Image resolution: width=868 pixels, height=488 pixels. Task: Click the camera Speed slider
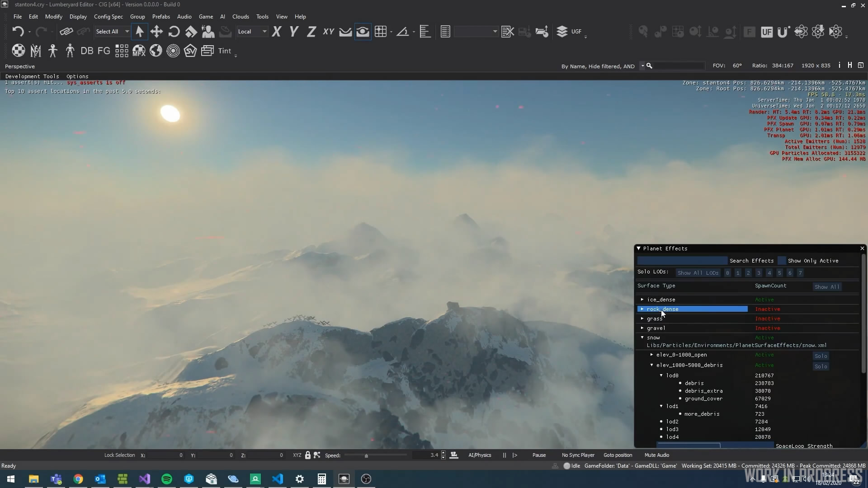366,455
